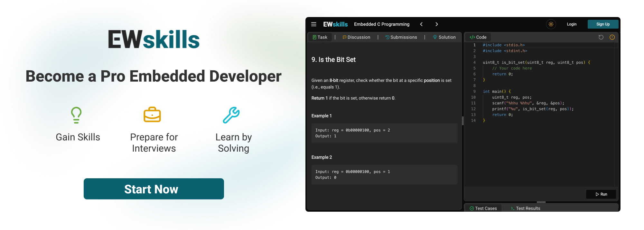644x230 pixels.
Task: Reset code with the circular arrow icon
Action: click(601, 37)
